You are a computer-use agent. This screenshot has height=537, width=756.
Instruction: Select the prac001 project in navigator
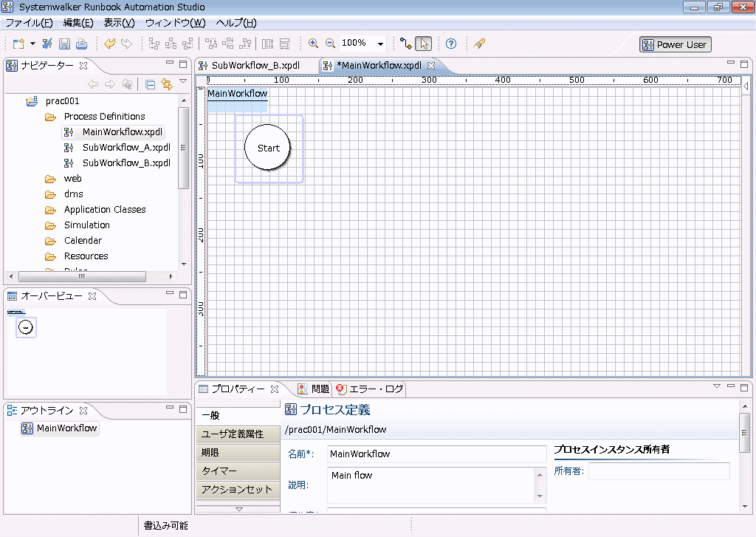pyautogui.click(x=62, y=101)
